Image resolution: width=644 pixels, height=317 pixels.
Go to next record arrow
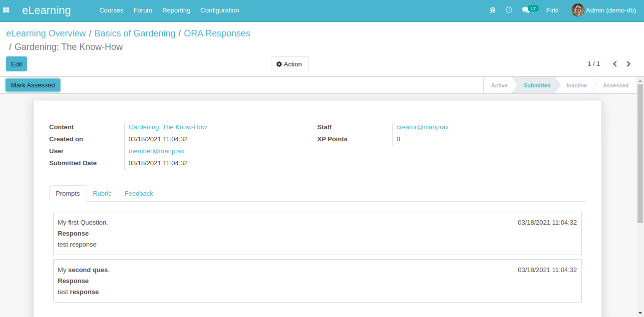(629, 64)
